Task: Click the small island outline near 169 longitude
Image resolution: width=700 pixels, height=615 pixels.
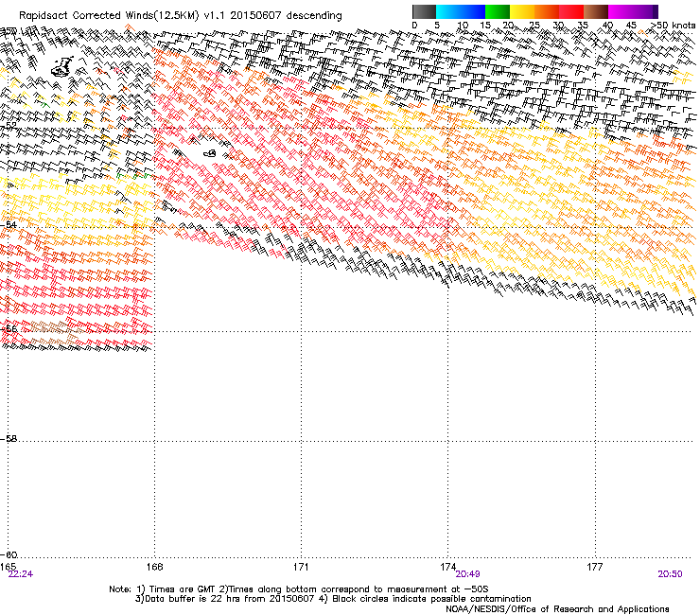Action: [x=210, y=153]
